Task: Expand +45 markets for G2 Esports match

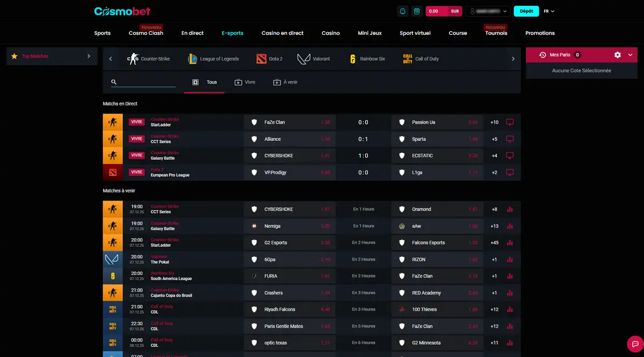Action: coord(494,242)
